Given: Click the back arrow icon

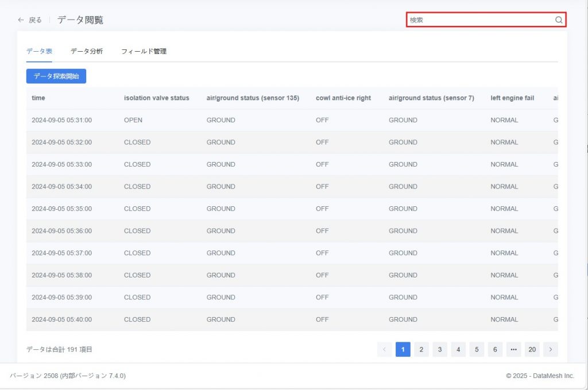Looking at the screenshot, I should point(21,20).
